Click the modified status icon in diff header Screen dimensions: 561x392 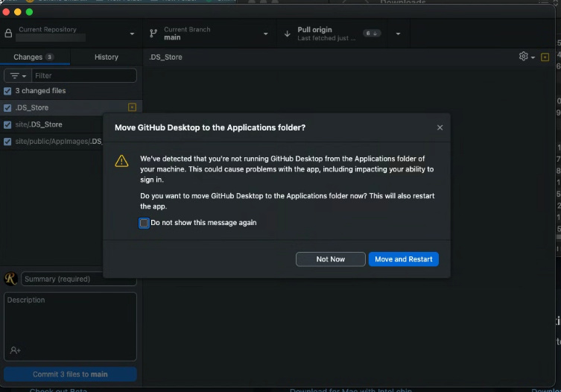pyautogui.click(x=545, y=57)
